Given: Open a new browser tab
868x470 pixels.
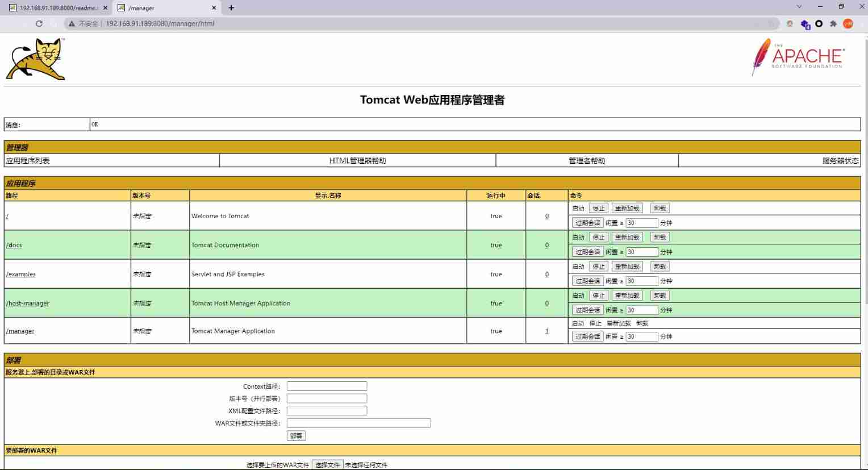Looking at the screenshot, I should tap(231, 8).
